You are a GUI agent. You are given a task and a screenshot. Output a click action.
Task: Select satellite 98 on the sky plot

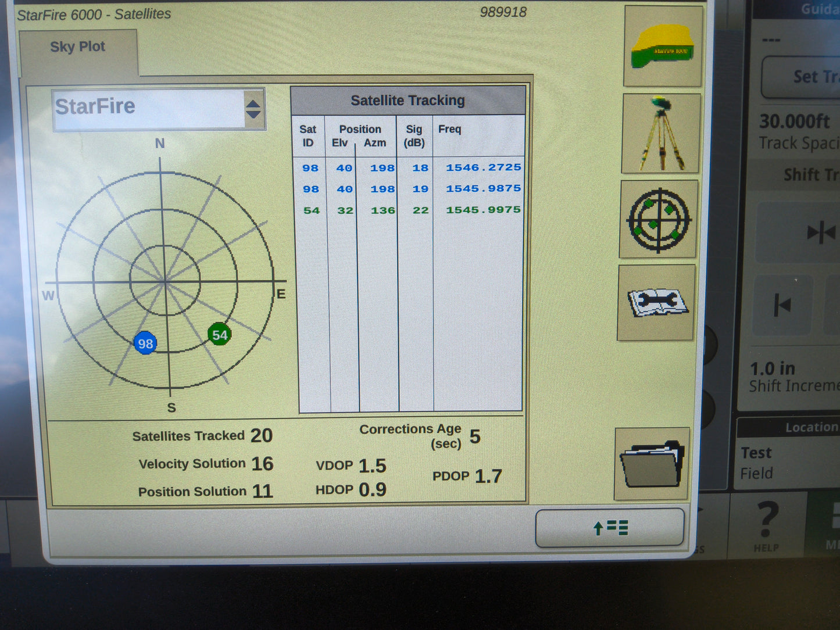[145, 343]
